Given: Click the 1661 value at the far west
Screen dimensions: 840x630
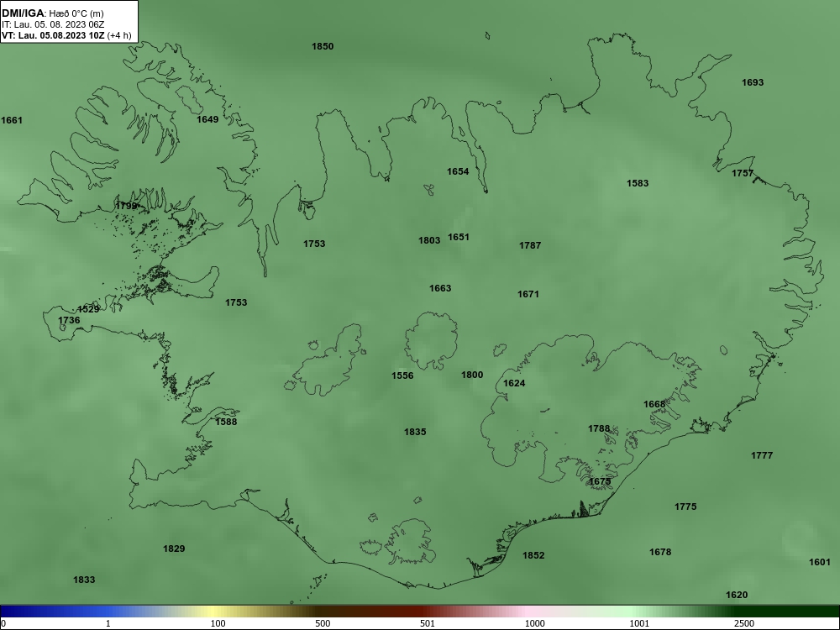Looking at the screenshot, I should point(12,120).
